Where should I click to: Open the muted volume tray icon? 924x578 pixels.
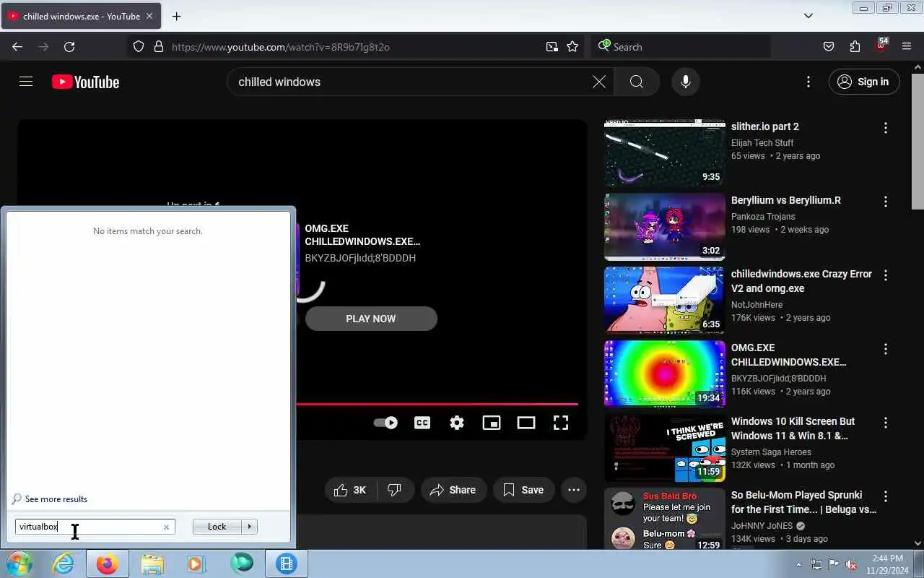point(852,564)
